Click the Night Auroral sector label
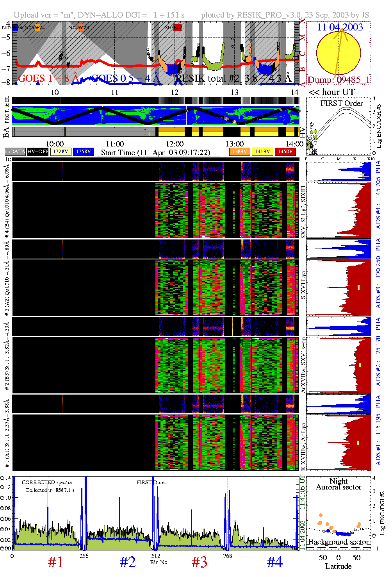Viewport: 392px width, 577px height. coord(339,484)
